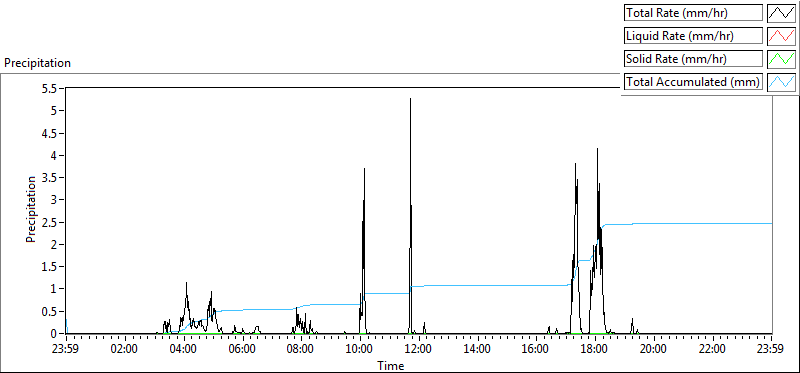The height and width of the screenshot is (373, 800).
Task: Click the Total Rate black plot icon
Action: coord(781,13)
